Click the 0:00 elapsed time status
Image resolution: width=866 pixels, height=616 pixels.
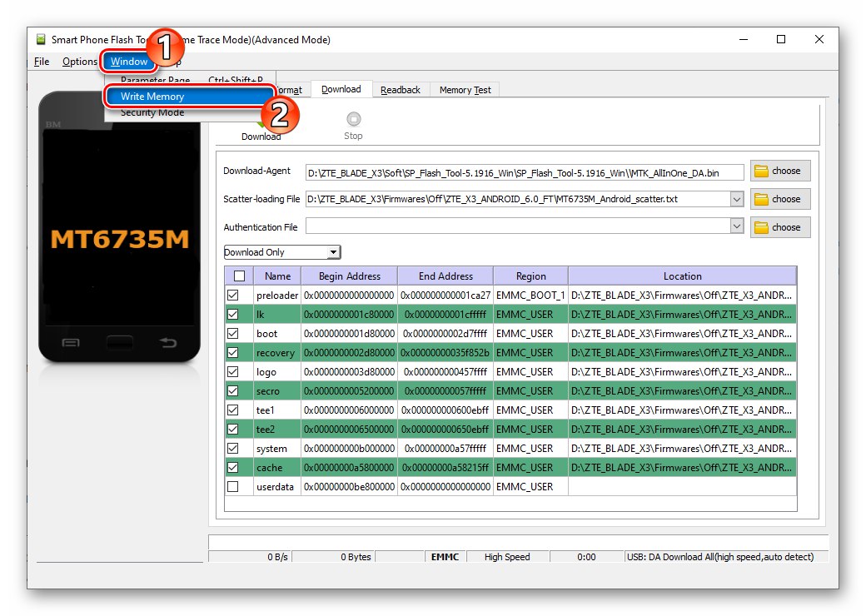[x=586, y=557]
